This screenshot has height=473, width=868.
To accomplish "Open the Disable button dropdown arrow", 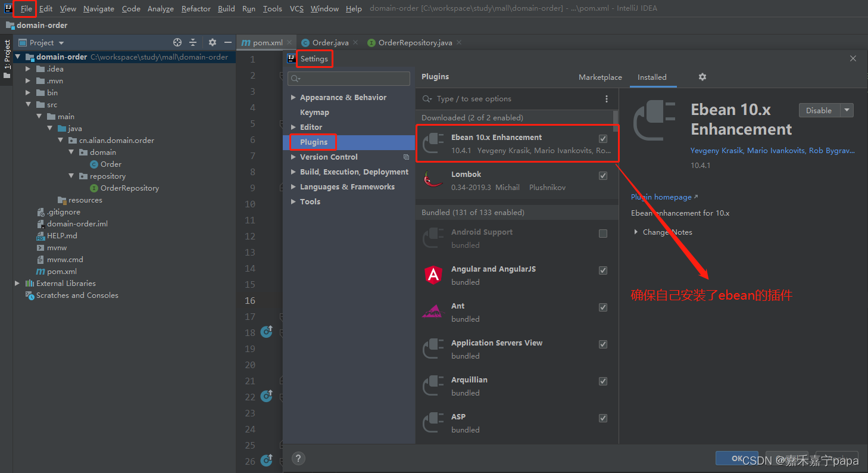I will click(x=847, y=110).
